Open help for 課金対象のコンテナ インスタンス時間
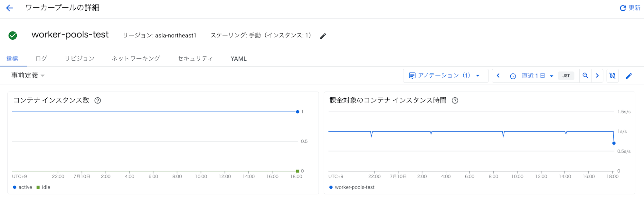 click(x=455, y=101)
